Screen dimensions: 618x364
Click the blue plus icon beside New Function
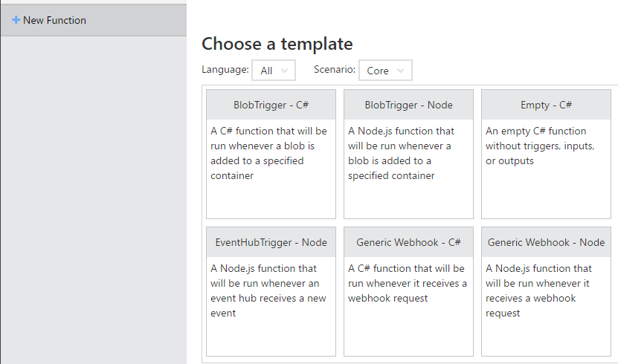16,20
